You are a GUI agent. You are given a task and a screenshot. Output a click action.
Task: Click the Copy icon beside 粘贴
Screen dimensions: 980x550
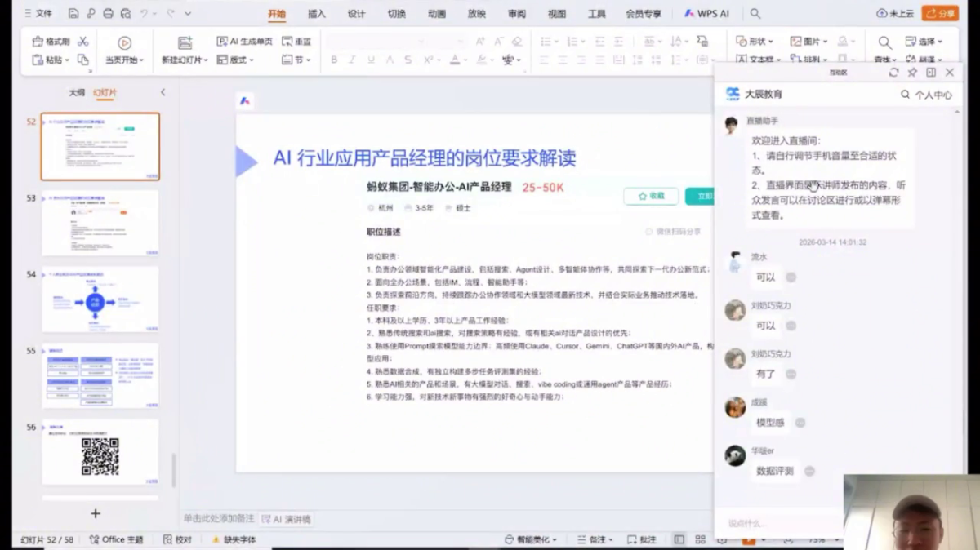(82, 60)
